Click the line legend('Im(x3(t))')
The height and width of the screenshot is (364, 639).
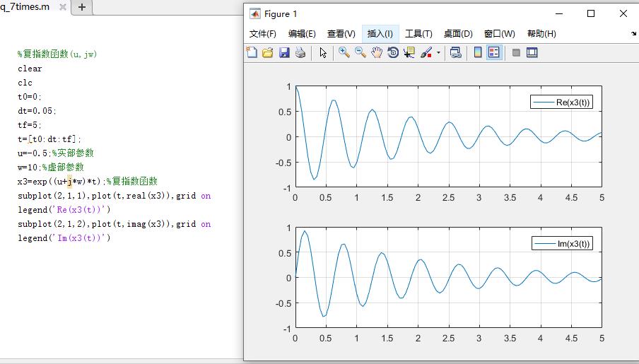[64, 237]
